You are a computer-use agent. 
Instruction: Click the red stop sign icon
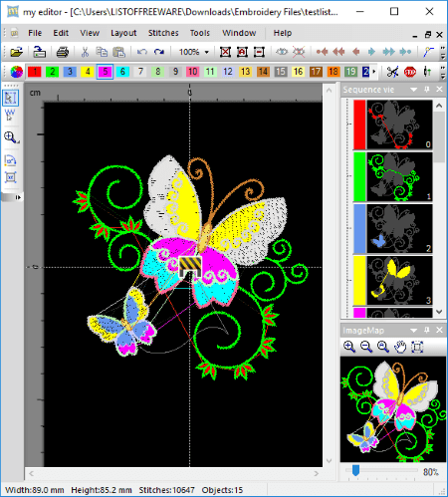(410, 72)
